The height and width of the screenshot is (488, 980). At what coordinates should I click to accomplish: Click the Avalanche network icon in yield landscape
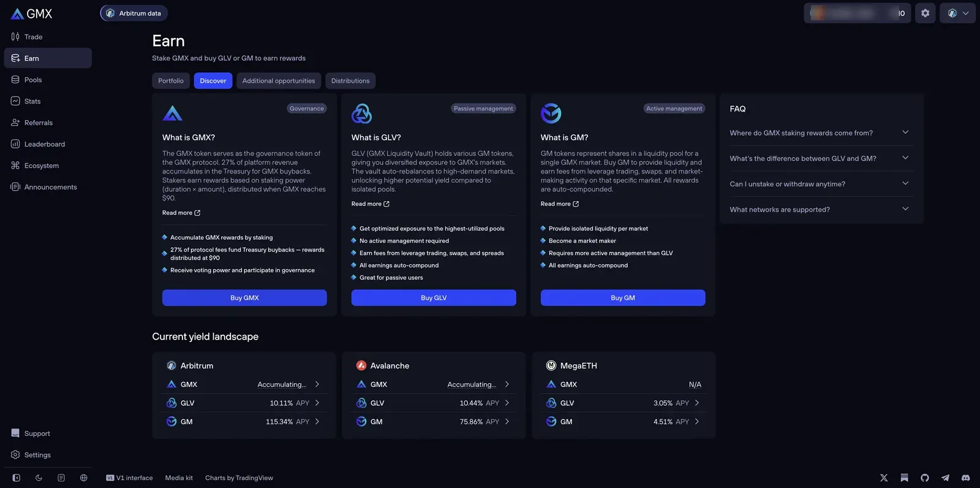[361, 365]
